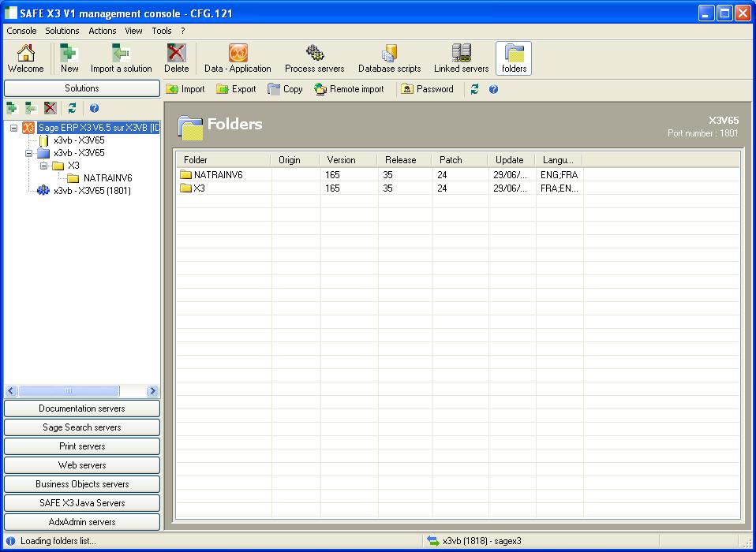
Task: Sort by the Origin column header
Action: [x=295, y=160]
